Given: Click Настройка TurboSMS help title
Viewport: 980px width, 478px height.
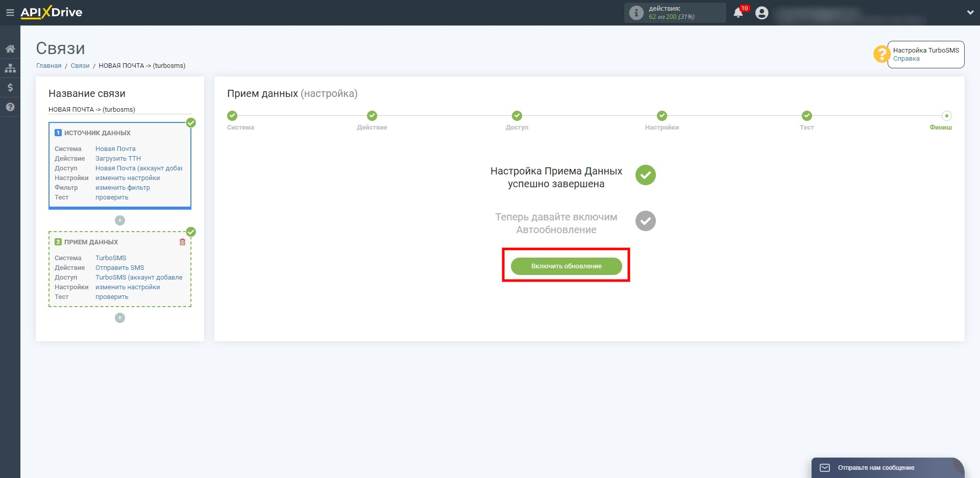Looking at the screenshot, I should (926, 51).
